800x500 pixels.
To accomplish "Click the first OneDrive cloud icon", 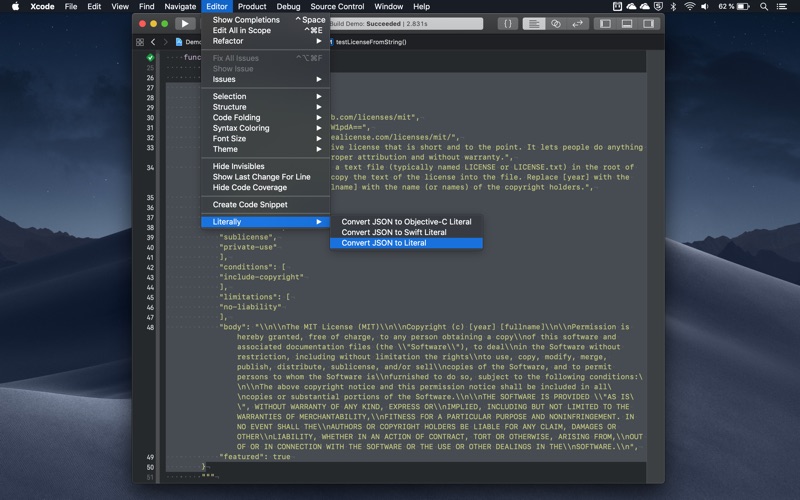I will click(x=631, y=6).
